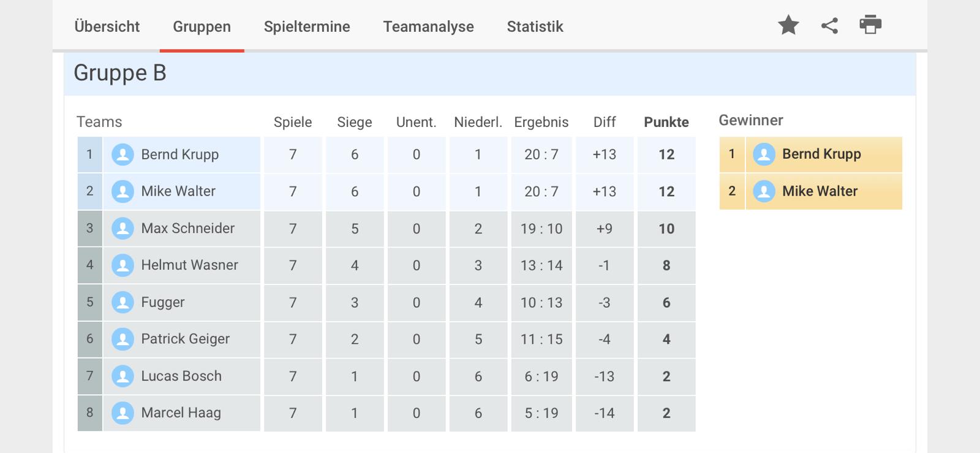Open the share icon menu
980x453 pixels.
829,25
